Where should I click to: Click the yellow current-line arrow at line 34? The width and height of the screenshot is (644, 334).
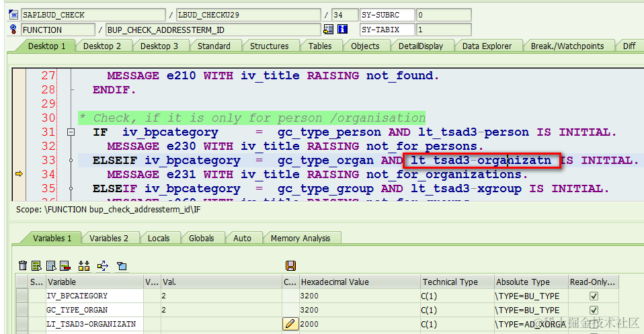(x=19, y=174)
